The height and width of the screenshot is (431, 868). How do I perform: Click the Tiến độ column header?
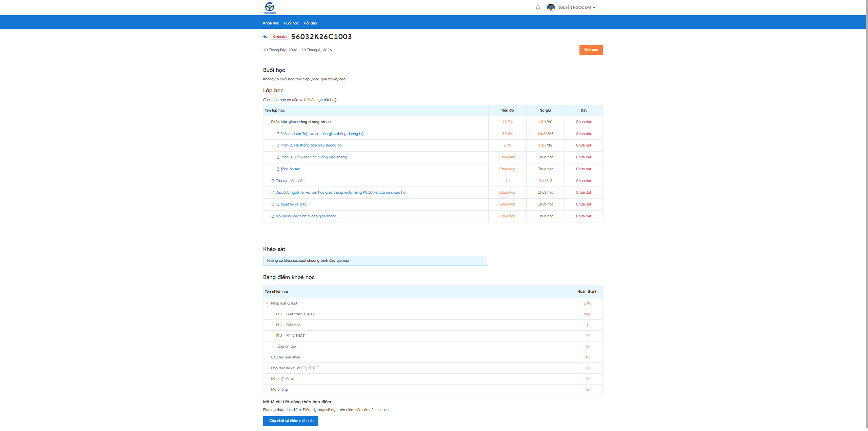coord(507,110)
